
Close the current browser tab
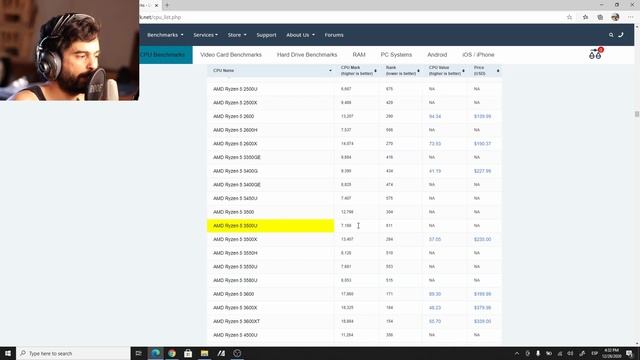tap(156, 5)
